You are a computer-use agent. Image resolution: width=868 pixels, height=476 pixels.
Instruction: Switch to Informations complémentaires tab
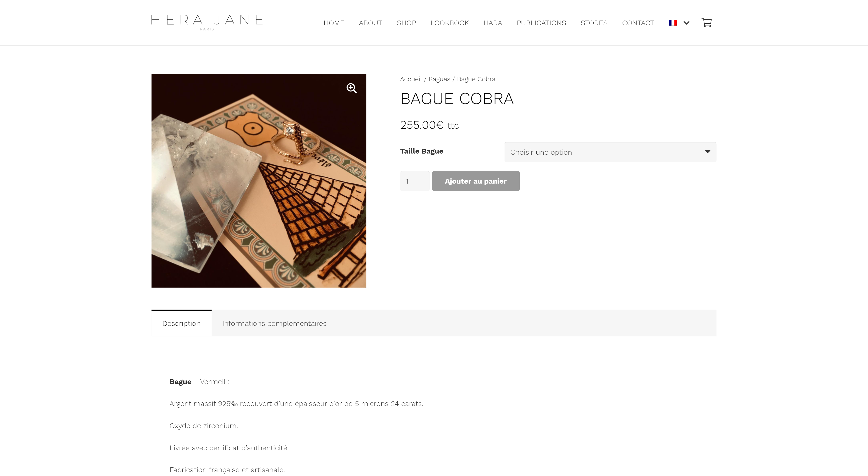point(274,323)
